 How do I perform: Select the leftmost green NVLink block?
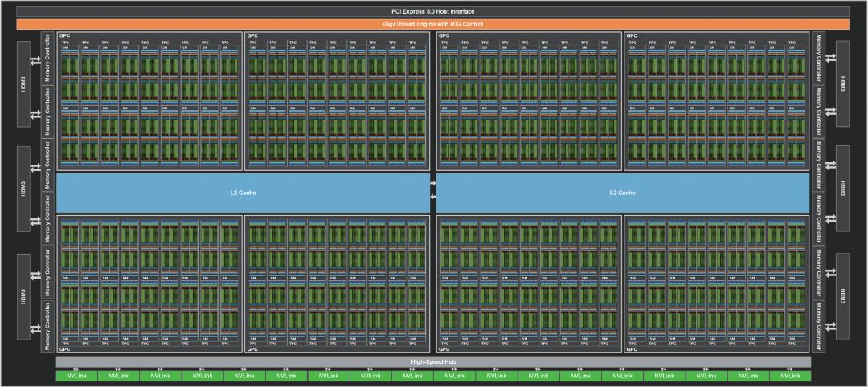(77, 376)
